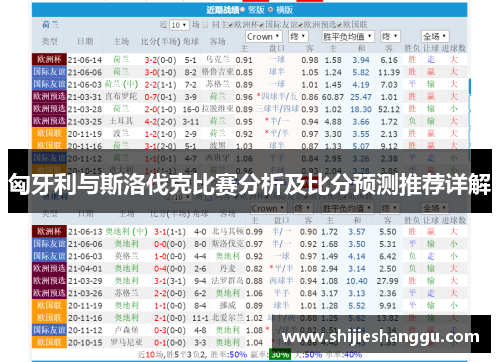The image size is (500, 362).
Task: Click the 比分(半场) column header in the 荷兰 table
Action: 161,42
